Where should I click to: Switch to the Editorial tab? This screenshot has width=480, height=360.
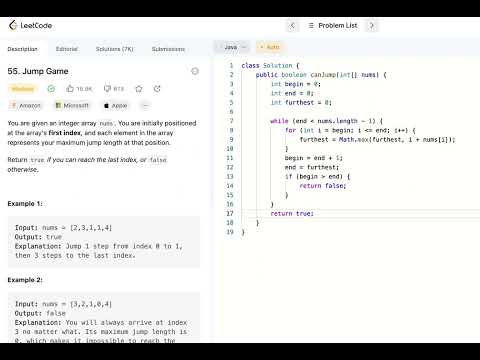(67, 49)
